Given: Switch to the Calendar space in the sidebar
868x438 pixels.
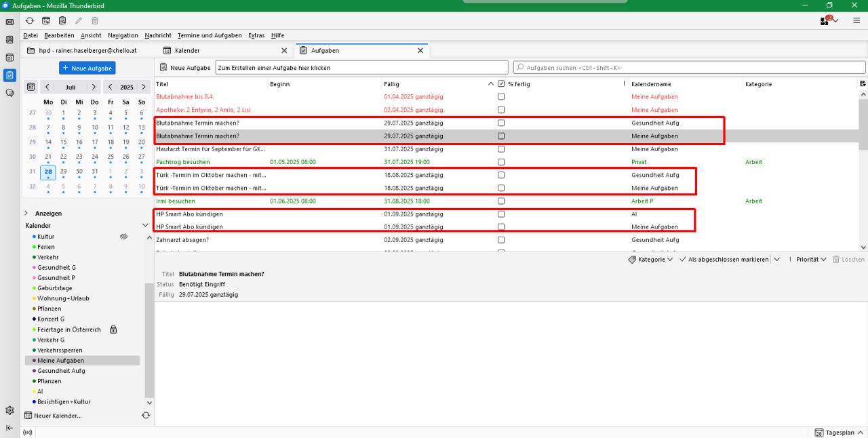Looking at the screenshot, I should pos(9,58).
